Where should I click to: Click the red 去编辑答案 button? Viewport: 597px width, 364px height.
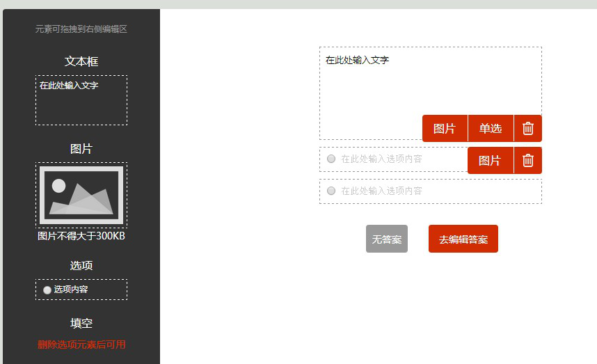tap(463, 239)
